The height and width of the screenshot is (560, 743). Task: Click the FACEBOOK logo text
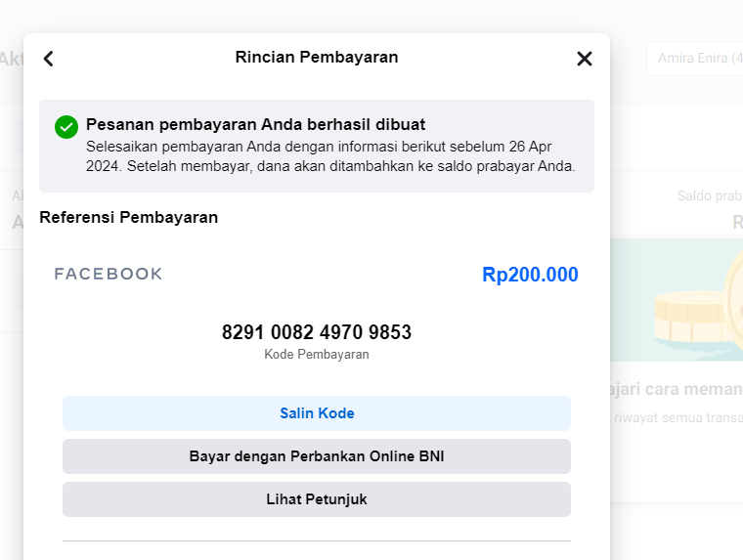pyautogui.click(x=109, y=274)
